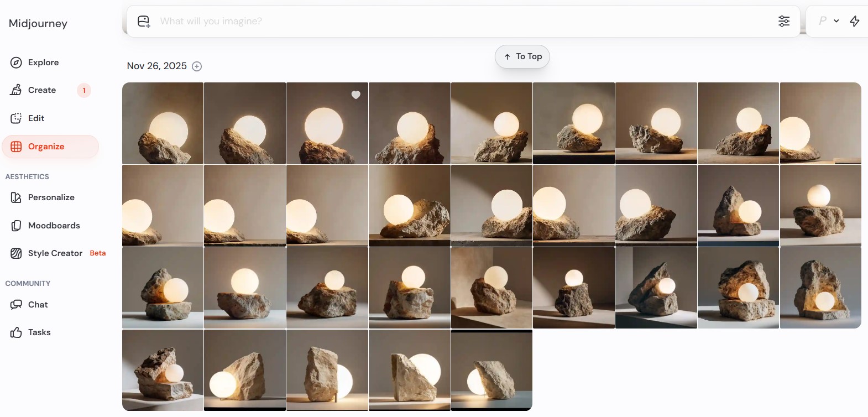Screen dimensions: 868x417
Task: Toggle select-all circle beside Nov 26, 2025
Action: pos(197,66)
